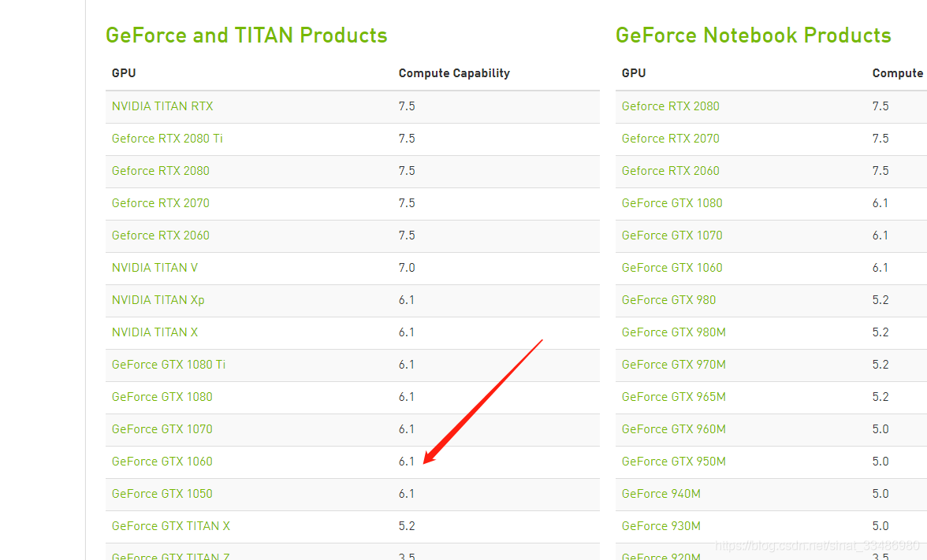The width and height of the screenshot is (927, 560).
Task: Click Geforce RTX 2060 in Notebook Products table
Action: click(x=670, y=171)
